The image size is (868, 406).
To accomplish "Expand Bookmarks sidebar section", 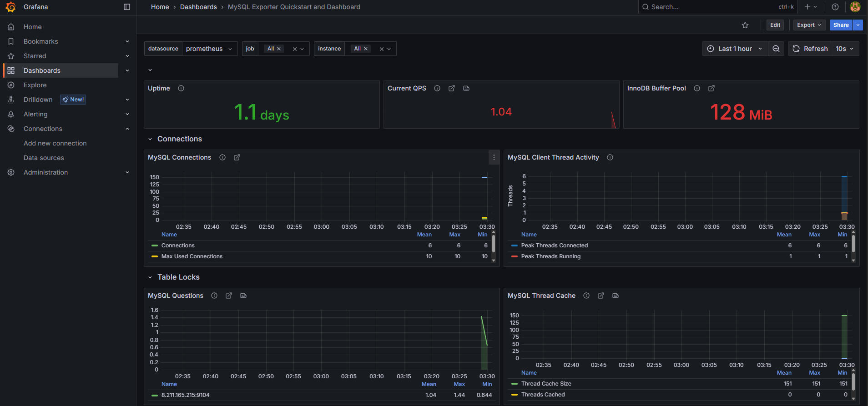I will point(127,41).
